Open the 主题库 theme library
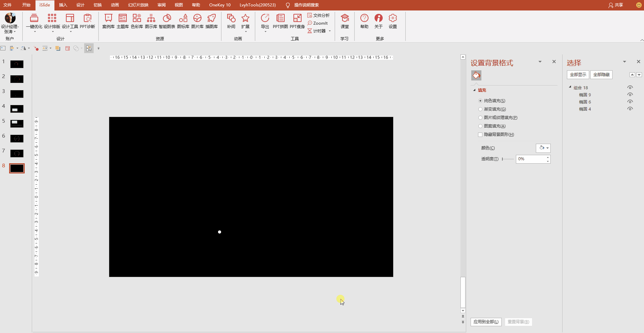644x333 pixels. pyautogui.click(x=123, y=21)
